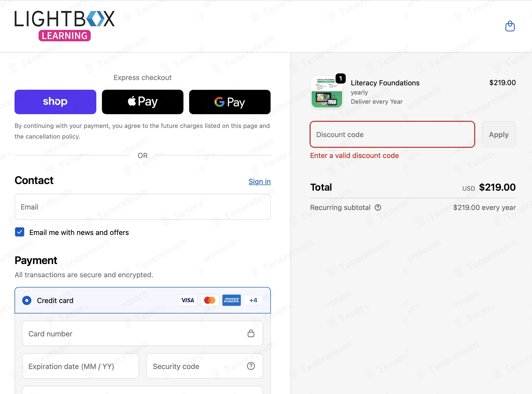The width and height of the screenshot is (532, 394).
Task: Focus the Expiration date field
Action: pos(81,366)
